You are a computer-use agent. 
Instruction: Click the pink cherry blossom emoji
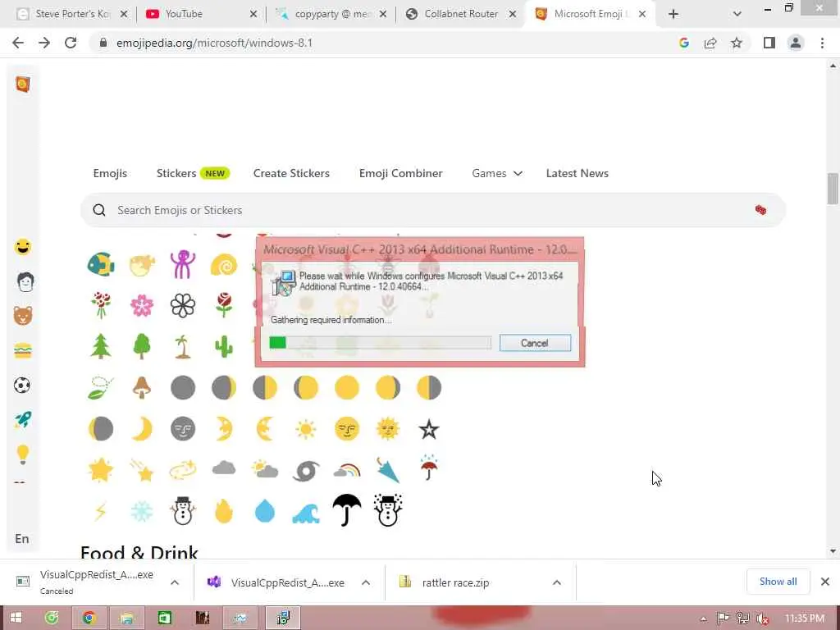(142, 305)
